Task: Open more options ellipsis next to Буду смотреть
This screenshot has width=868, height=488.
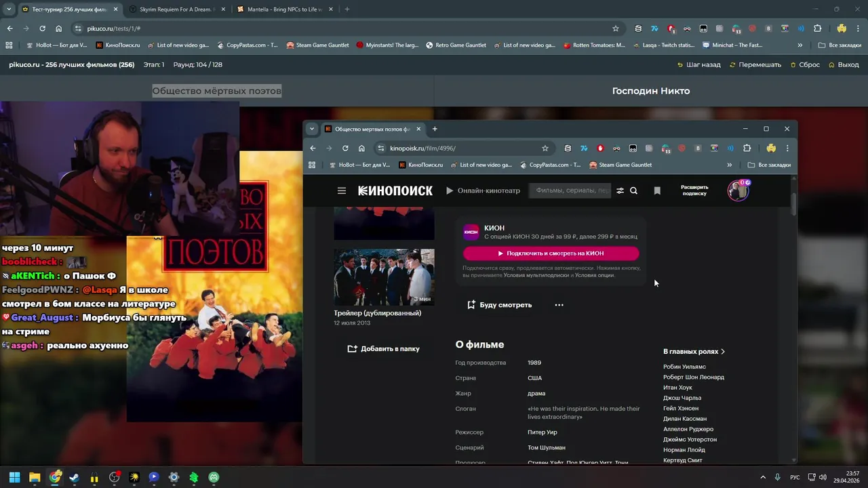Action: point(559,305)
